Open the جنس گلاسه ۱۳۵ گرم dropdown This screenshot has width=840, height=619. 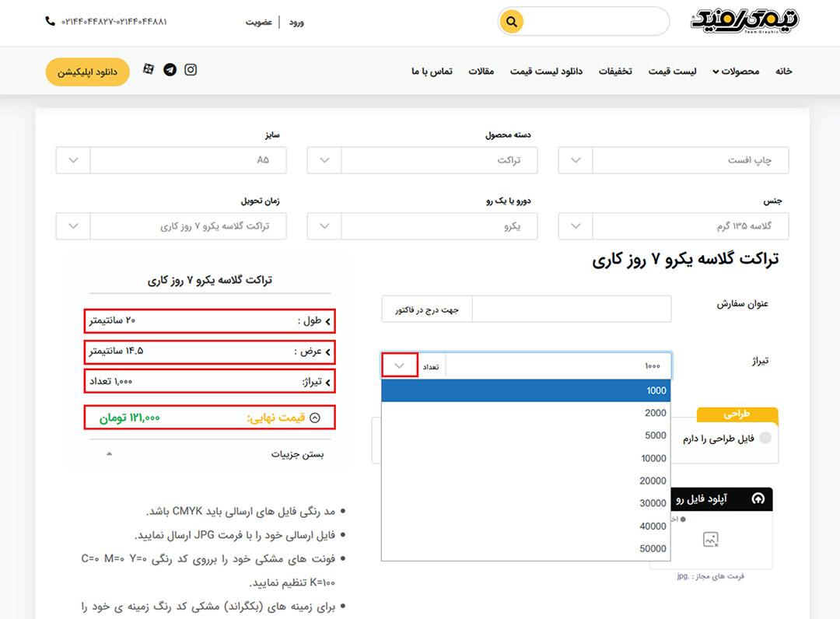[x=674, y=226]
